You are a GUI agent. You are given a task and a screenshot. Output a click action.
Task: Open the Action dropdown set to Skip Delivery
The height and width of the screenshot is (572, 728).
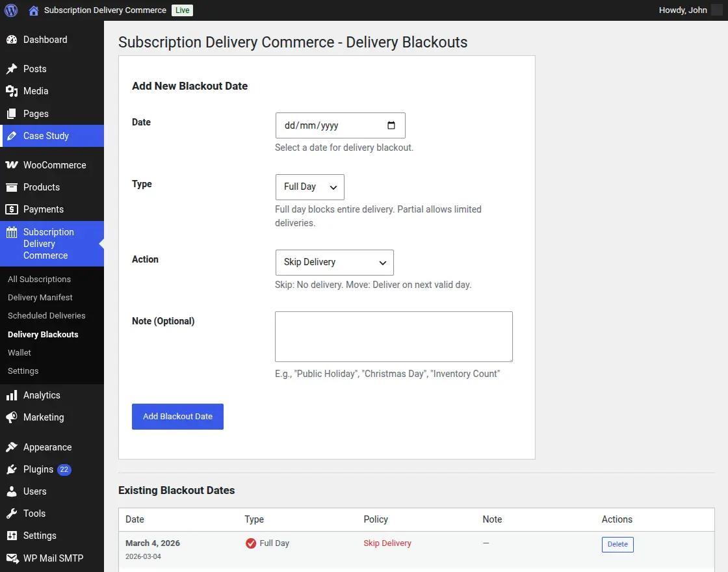click(334, 262)
